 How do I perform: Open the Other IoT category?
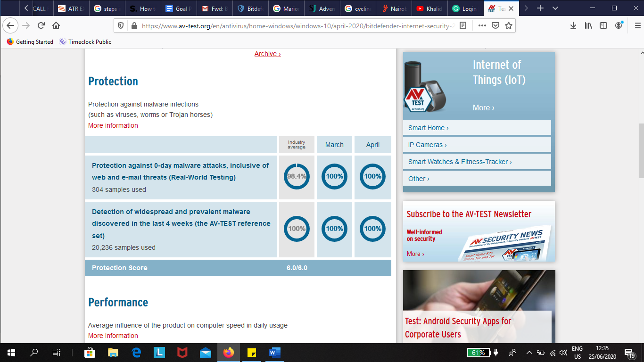[477, 179]
